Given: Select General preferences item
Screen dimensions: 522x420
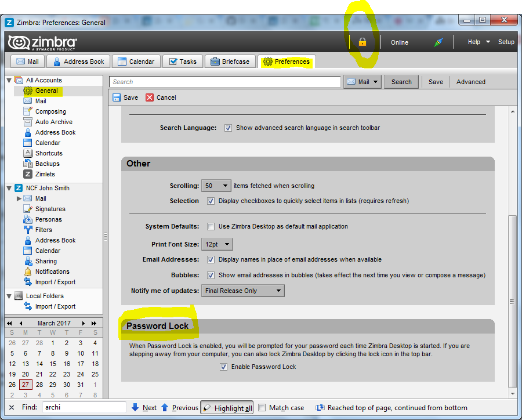Looking at the screenshot, I should point(46,90).
